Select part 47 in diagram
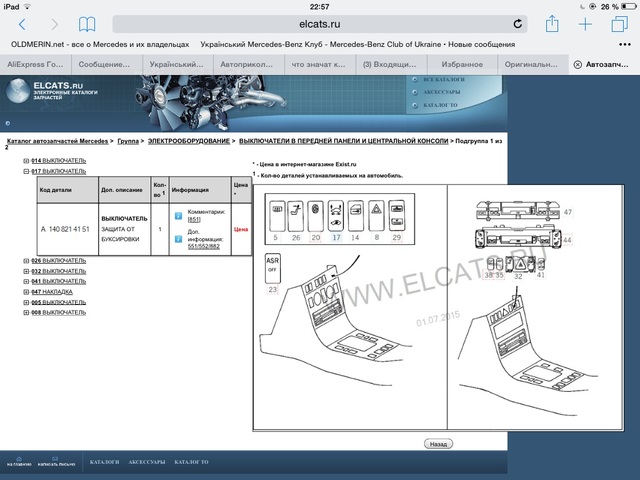This screenshot has width=640, height=480. tap(518, 210)
